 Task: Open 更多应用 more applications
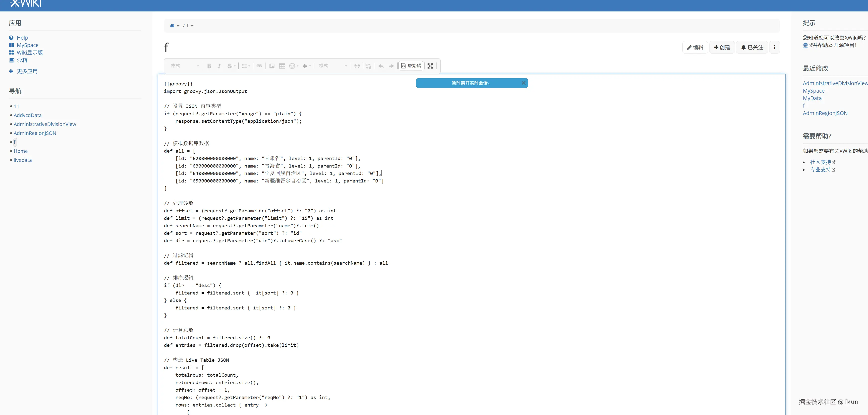[27, 71]
